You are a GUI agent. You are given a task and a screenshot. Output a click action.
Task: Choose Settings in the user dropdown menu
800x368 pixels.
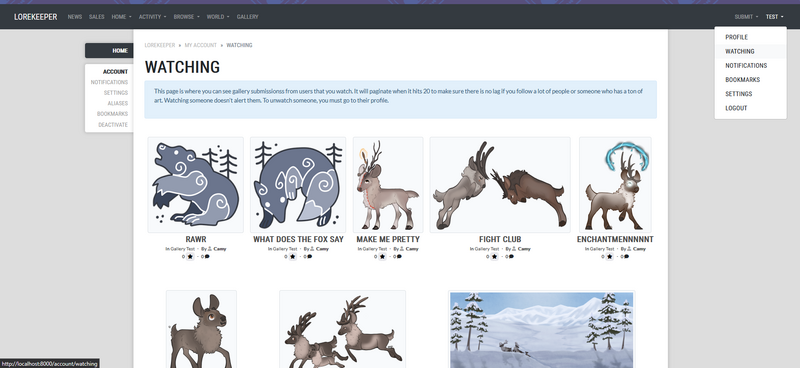point(751,94)
